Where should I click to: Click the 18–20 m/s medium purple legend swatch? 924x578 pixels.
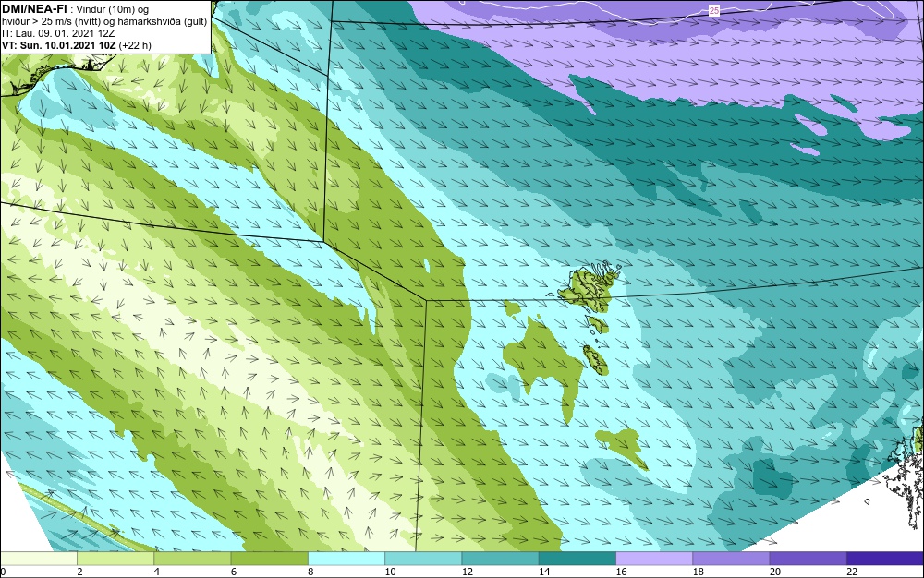coord(731,559)
